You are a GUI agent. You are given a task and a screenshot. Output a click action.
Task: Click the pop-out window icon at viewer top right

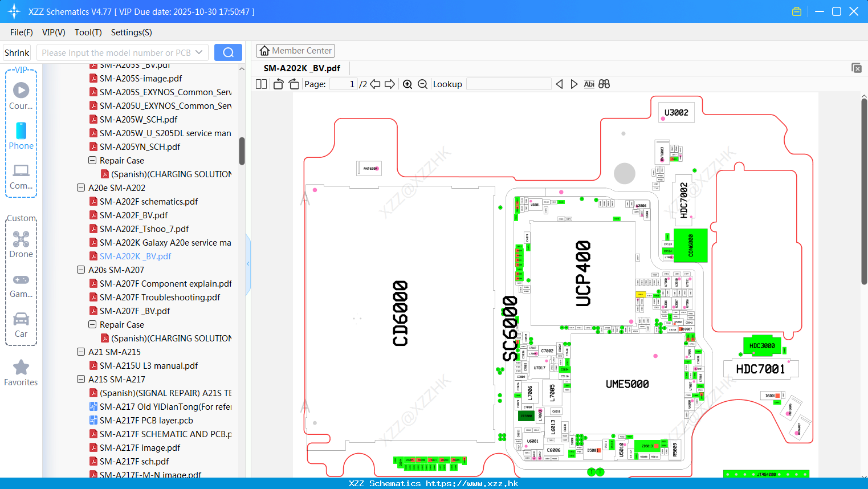856,68
